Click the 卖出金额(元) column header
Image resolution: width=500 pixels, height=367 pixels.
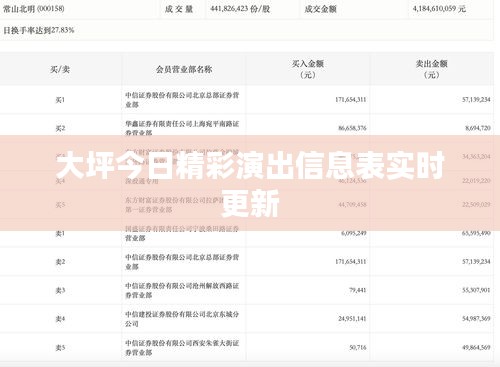click(431, 69)
